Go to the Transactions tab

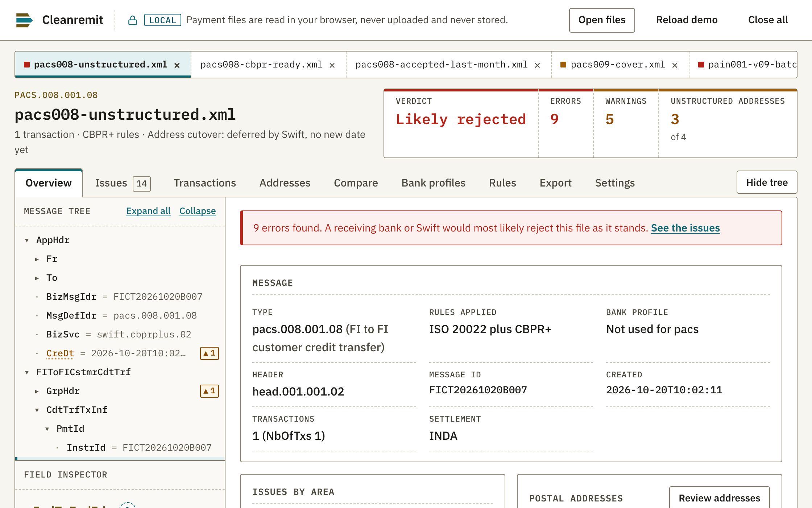(205, 183)
